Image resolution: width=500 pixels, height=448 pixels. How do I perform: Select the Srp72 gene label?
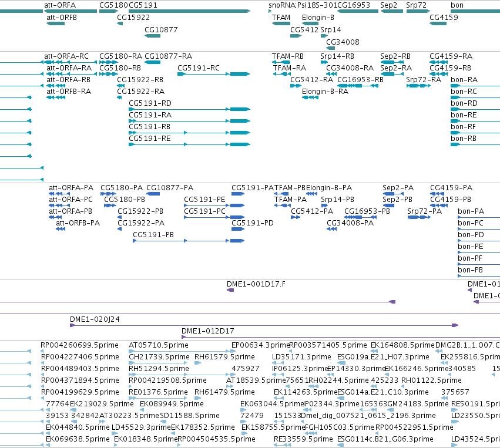(416, 5)
